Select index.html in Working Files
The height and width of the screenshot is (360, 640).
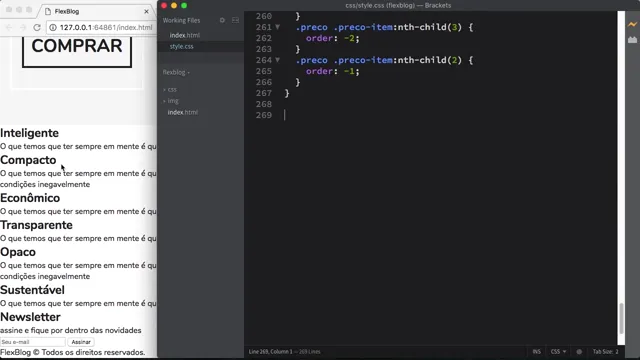pos(185,35)
